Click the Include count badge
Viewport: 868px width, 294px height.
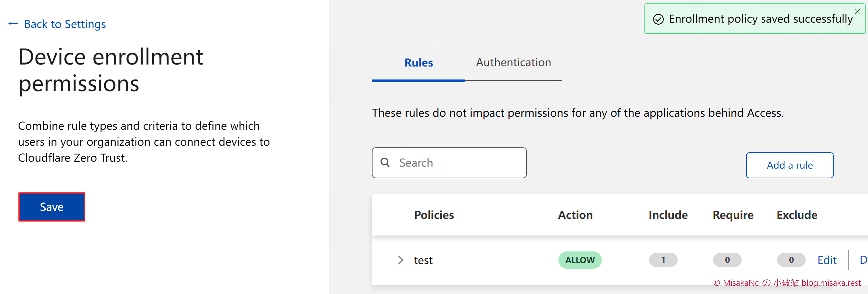663,260
